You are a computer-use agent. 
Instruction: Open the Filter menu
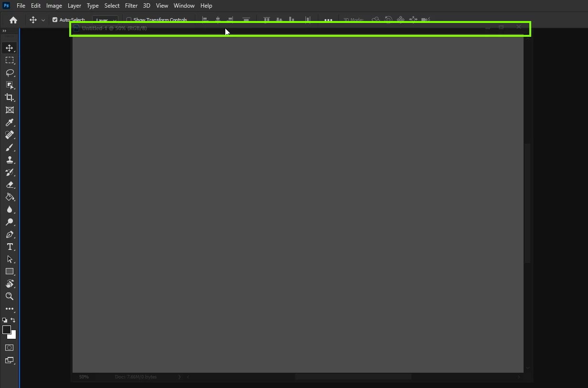click(x=131, y=6)
